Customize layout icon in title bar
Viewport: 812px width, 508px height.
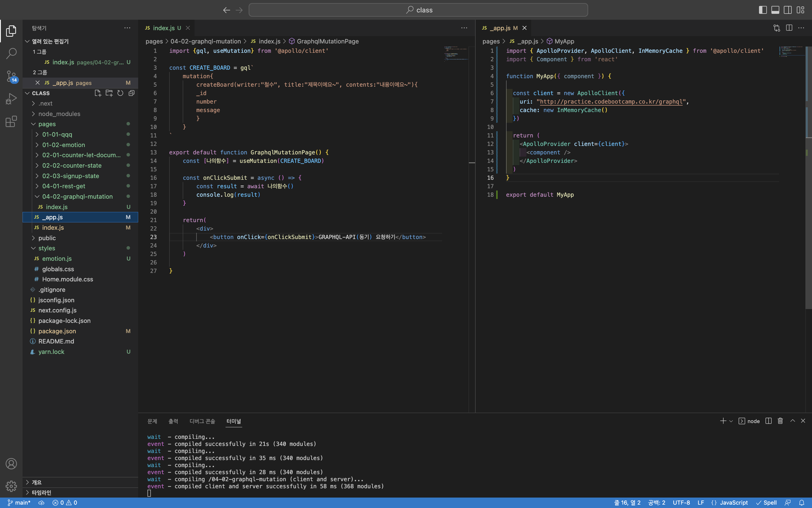click(x=801, y=10)
